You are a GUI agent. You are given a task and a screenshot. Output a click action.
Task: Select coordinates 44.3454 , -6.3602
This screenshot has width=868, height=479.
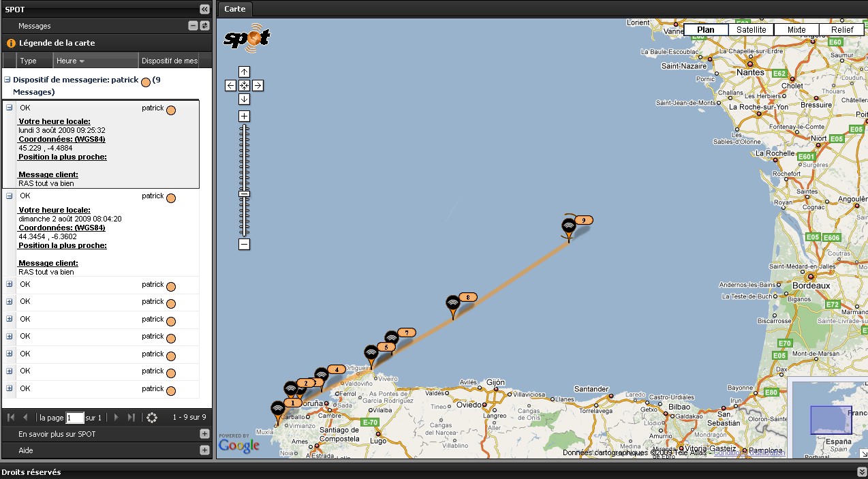[x=48, y=236]
